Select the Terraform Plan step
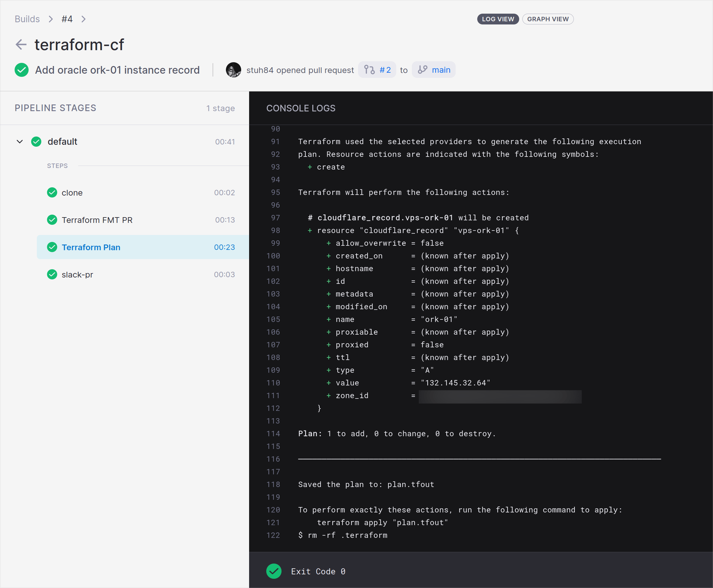 (x=91, y=247)
